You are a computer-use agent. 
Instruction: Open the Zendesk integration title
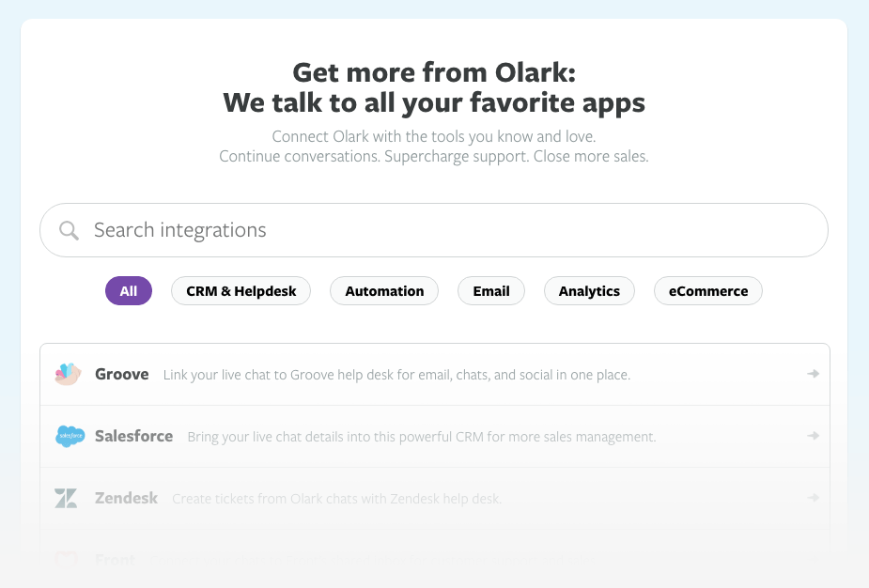click(x=126, y=498)
